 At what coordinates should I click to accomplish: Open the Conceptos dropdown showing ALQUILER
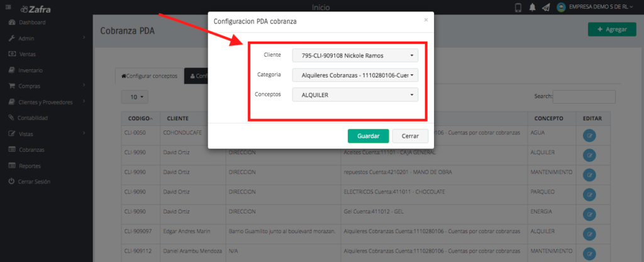[x=355, y=95]
